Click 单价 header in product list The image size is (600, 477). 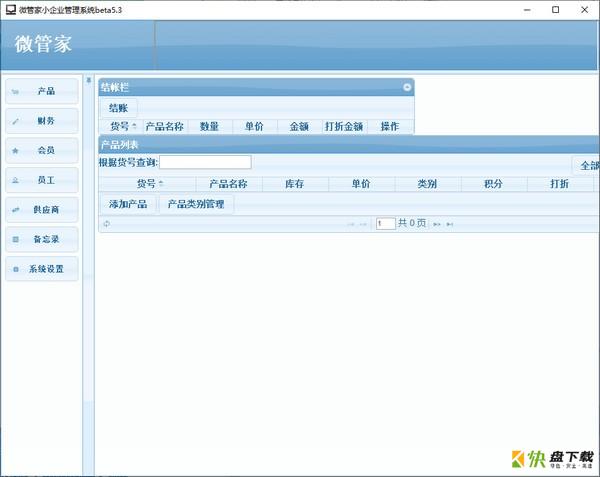361,184
